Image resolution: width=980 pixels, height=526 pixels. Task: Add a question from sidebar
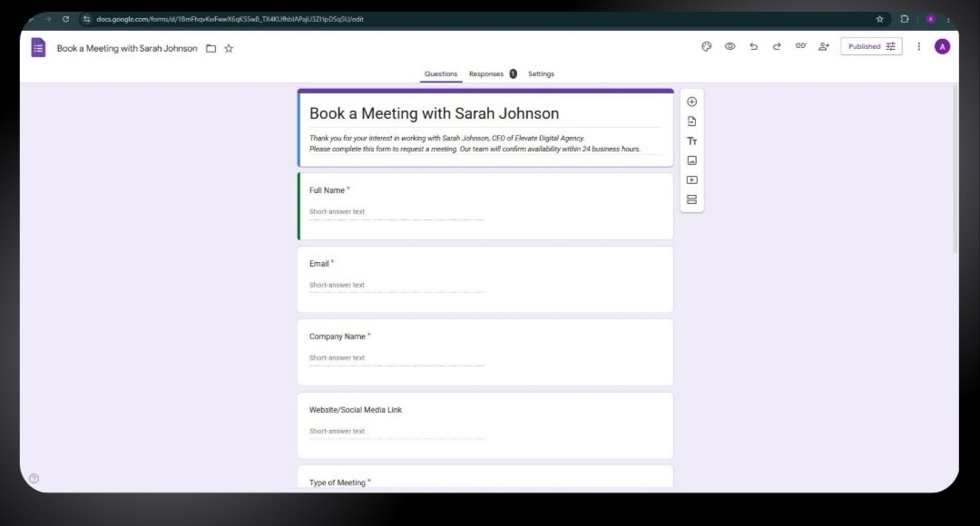(691, 102)
